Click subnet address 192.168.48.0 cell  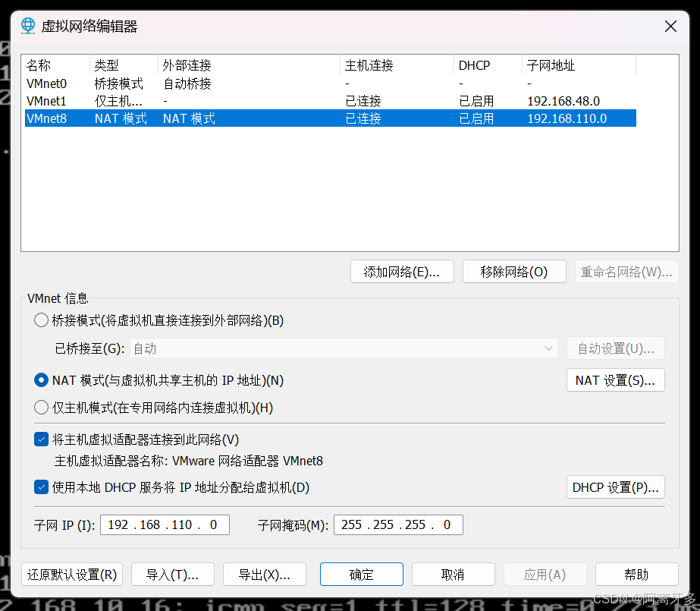tap(563, 101)
